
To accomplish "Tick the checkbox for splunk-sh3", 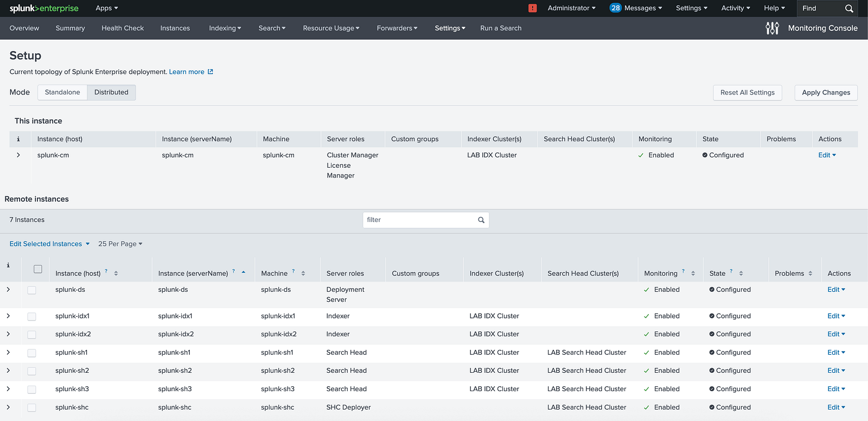I will point(32,390).
